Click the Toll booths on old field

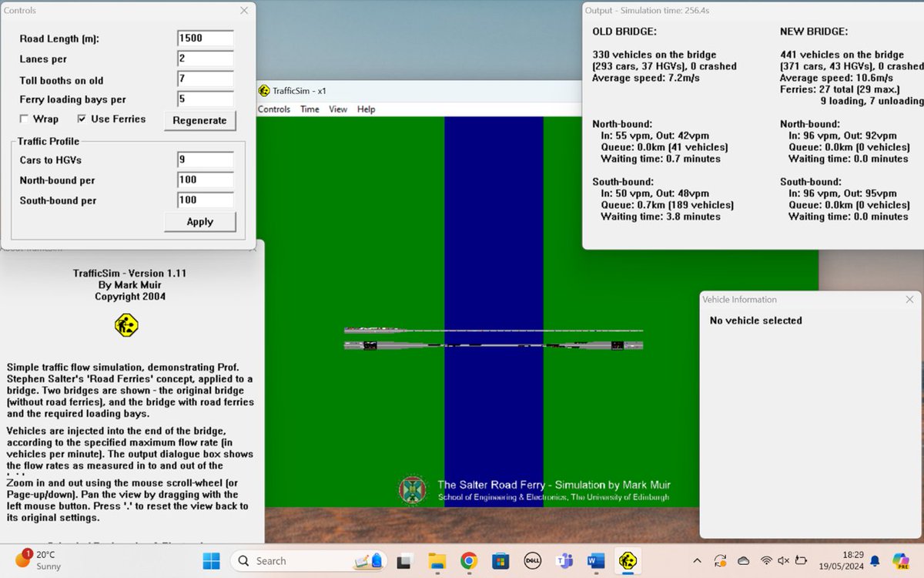205,79
